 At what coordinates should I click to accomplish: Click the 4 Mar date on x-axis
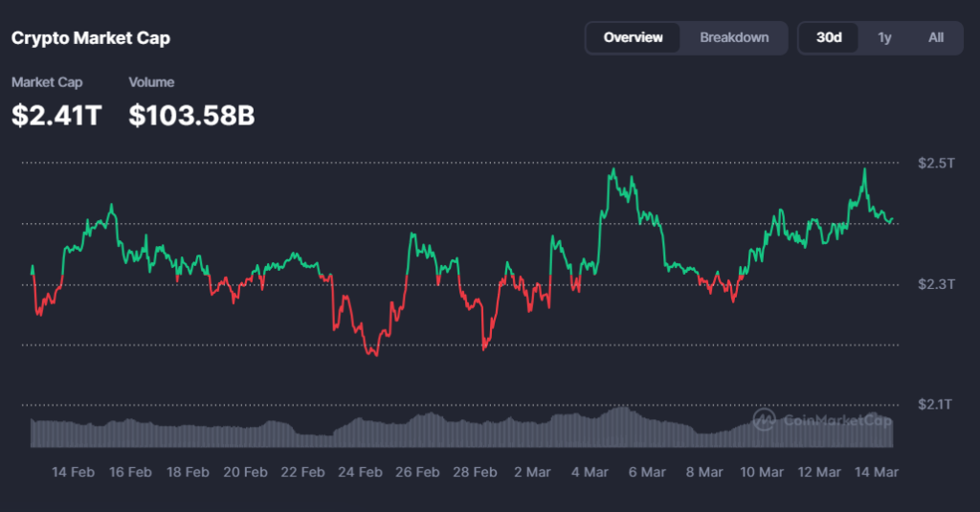(x=590, y=472)
